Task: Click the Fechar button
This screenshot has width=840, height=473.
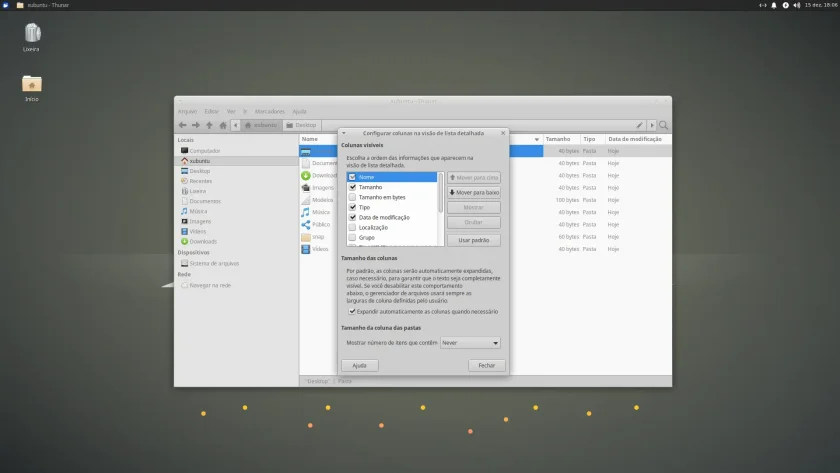Action: [x=487, y=366]
